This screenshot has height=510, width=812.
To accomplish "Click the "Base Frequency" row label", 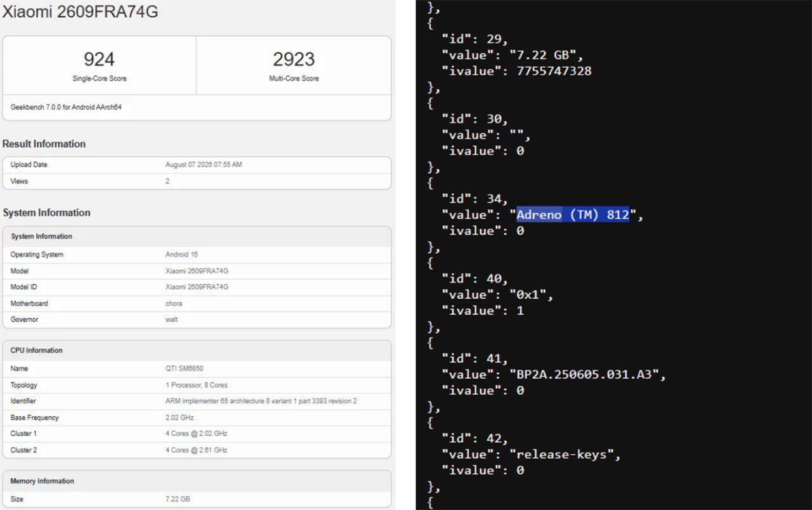I will point(35,418).
